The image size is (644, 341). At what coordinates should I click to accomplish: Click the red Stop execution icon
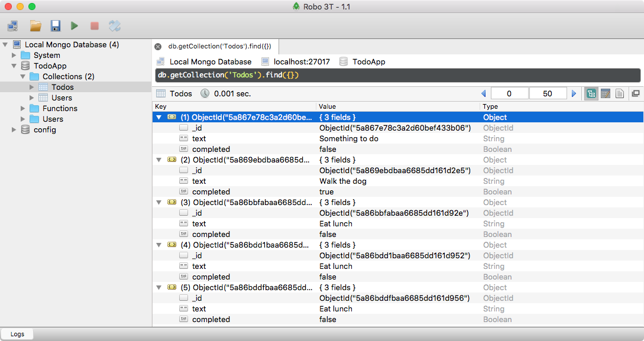coord(94,25)
